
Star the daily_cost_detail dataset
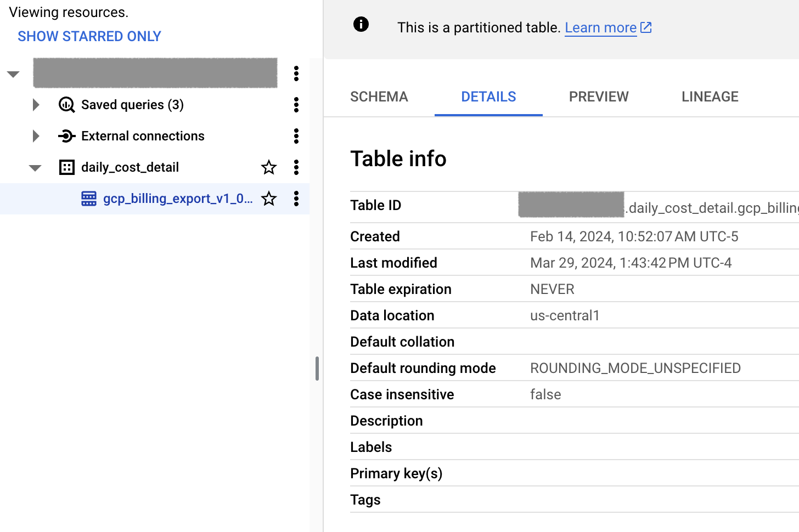pos(269,167)
